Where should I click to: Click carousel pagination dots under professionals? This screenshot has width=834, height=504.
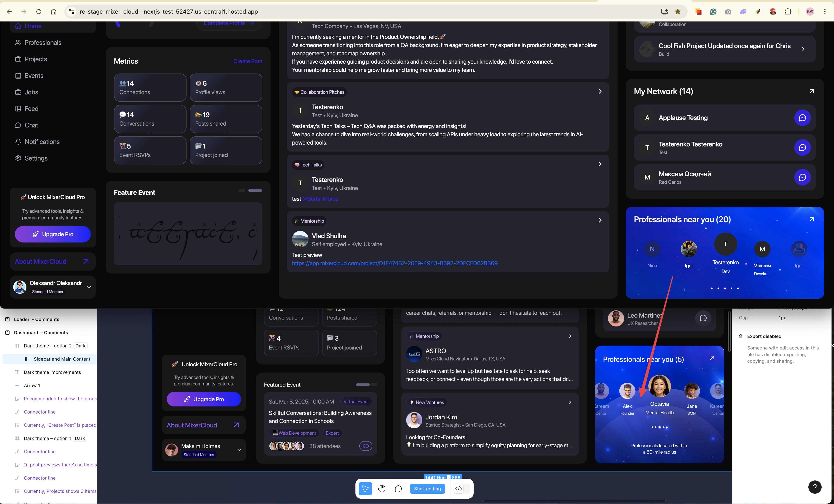pyautogui.click(x=725, y=288)
